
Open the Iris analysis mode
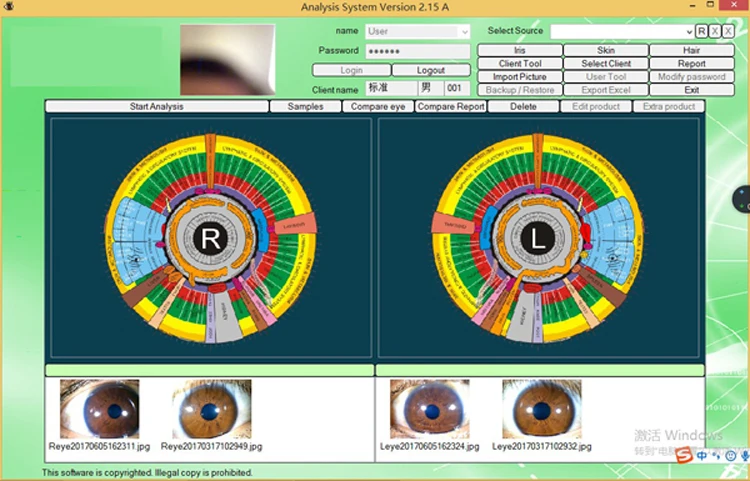point(519,50)
